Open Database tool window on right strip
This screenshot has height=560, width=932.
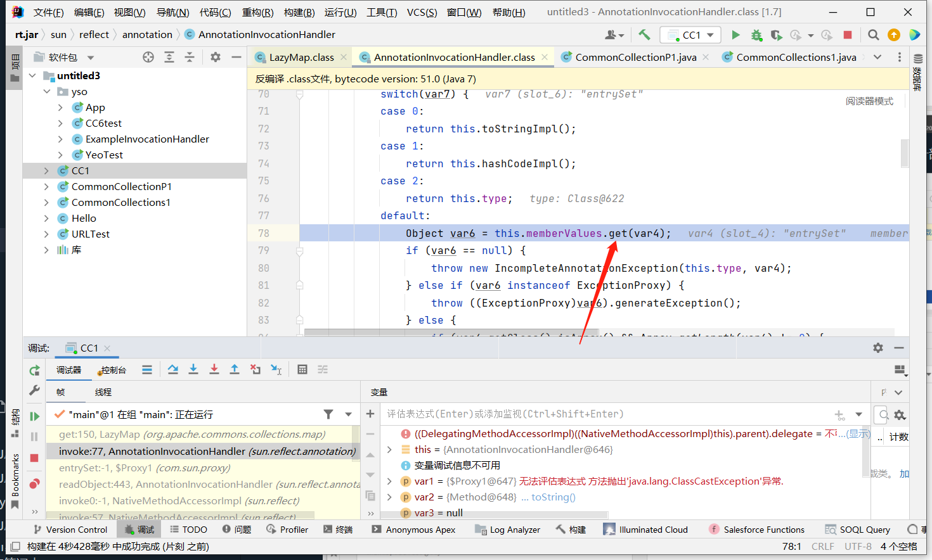(917, 73)
